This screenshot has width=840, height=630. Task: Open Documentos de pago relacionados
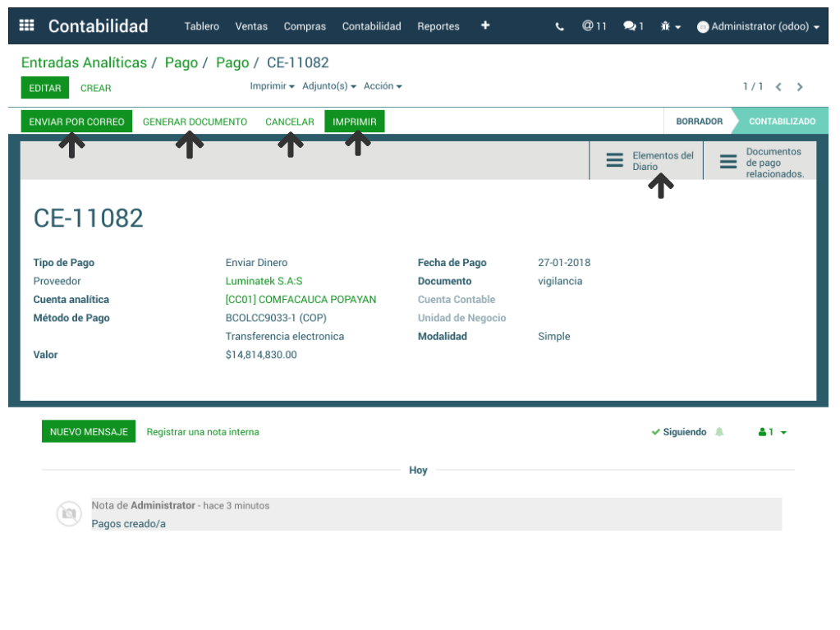760,162
